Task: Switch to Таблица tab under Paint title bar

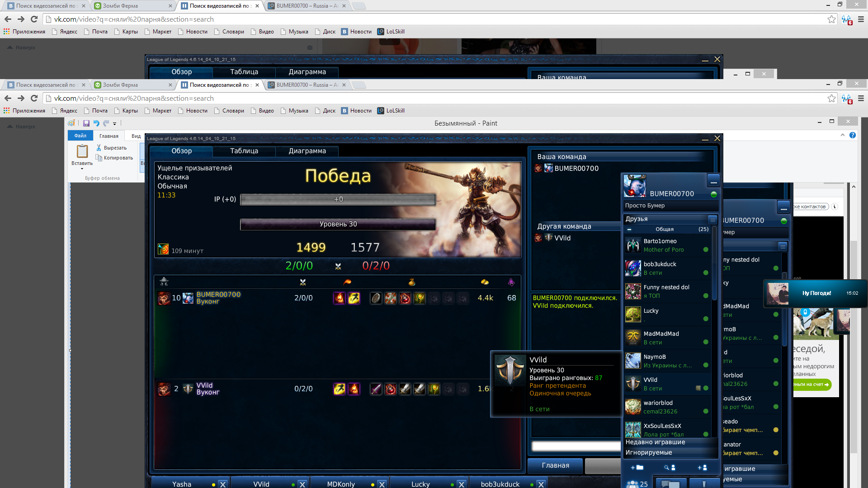Action: pyautogui.click(x=244, y=151)
